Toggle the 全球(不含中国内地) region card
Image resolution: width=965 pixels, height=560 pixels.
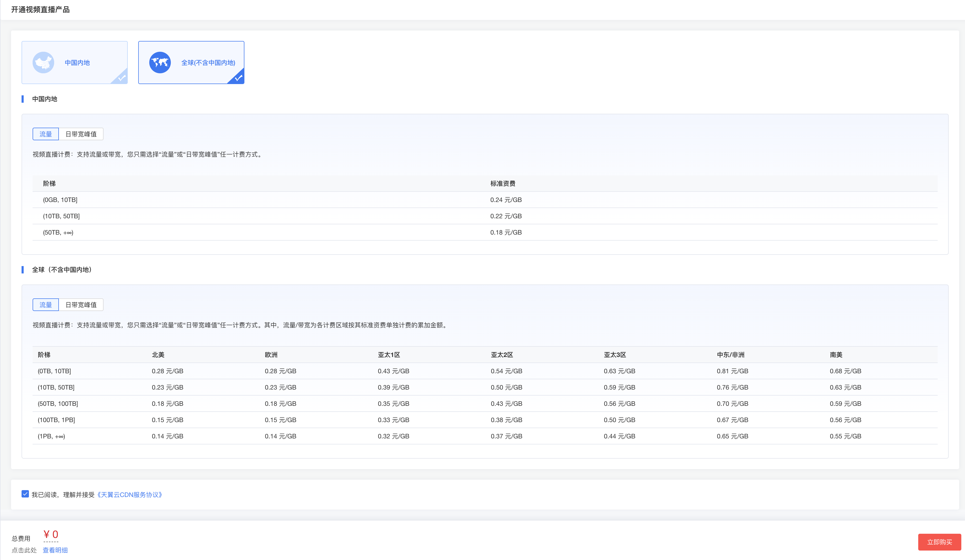point(191,63)
